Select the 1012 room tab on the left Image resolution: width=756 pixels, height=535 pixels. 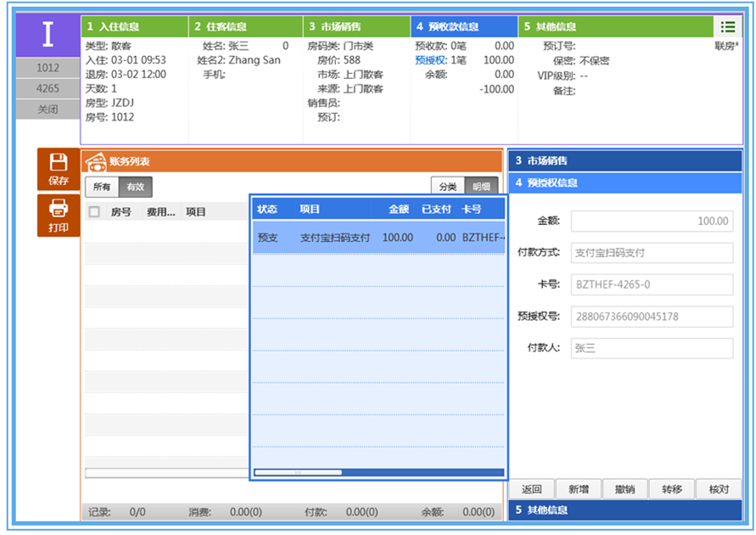tap(48, 68)
